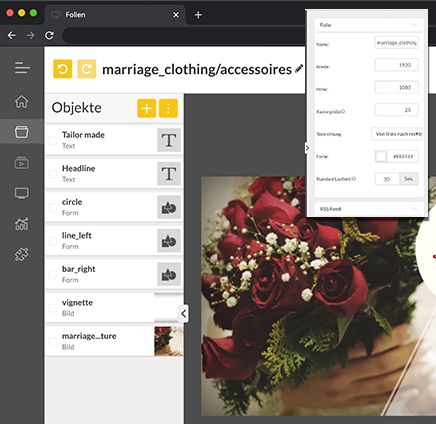Click shape icon of line_left object
436x424 pixels.
click(169, 241)
